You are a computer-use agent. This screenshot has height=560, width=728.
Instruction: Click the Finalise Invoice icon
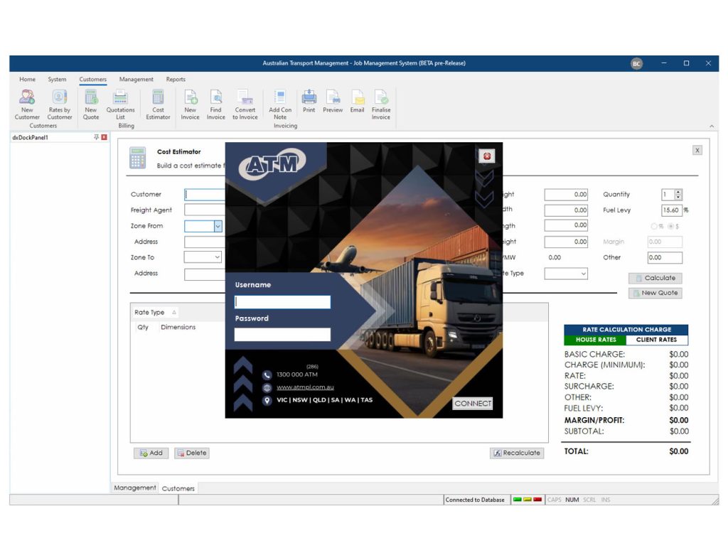click(x=381, y=98)
